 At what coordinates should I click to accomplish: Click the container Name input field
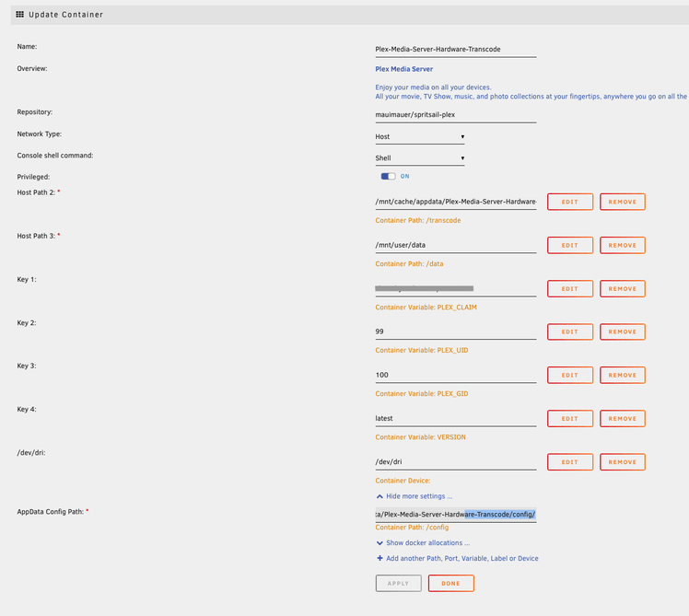tap(455, 50)
